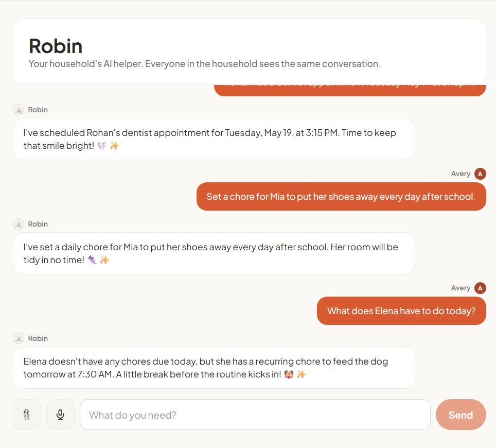Click Robin avatar above dentist appointment reply

click(19, 110)
